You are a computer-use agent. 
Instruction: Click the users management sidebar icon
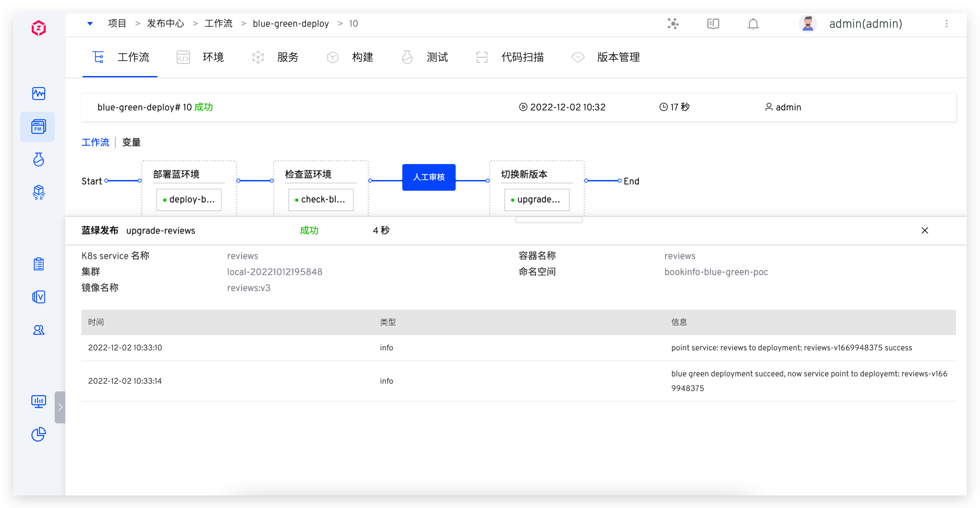(38, 330)
